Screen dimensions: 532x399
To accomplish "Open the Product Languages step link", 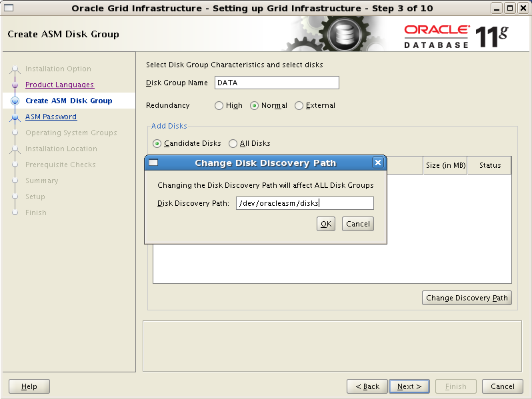I will (x=60, y=85).
